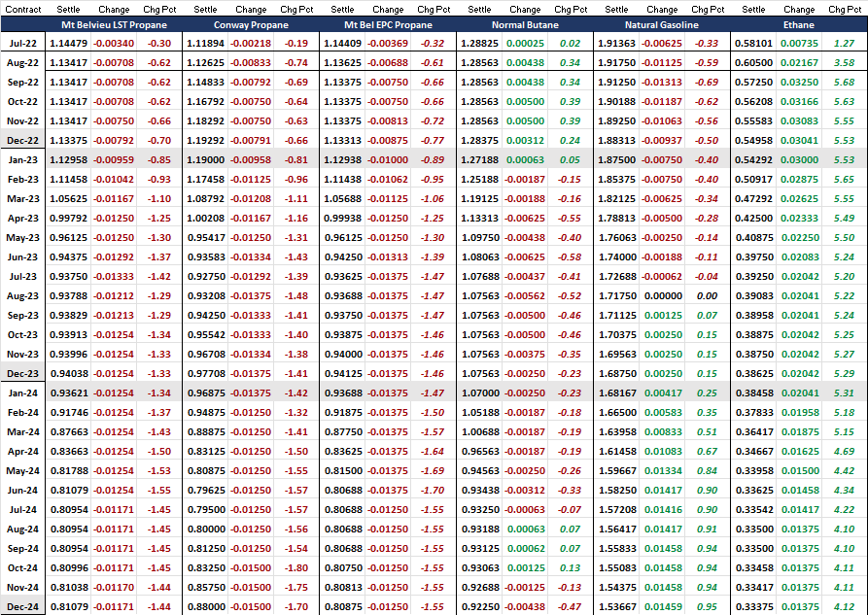868x615 pixels.
Task: Select Dec-22 Natural Gasoline settle 1.88313
Action: pos(616,141)
